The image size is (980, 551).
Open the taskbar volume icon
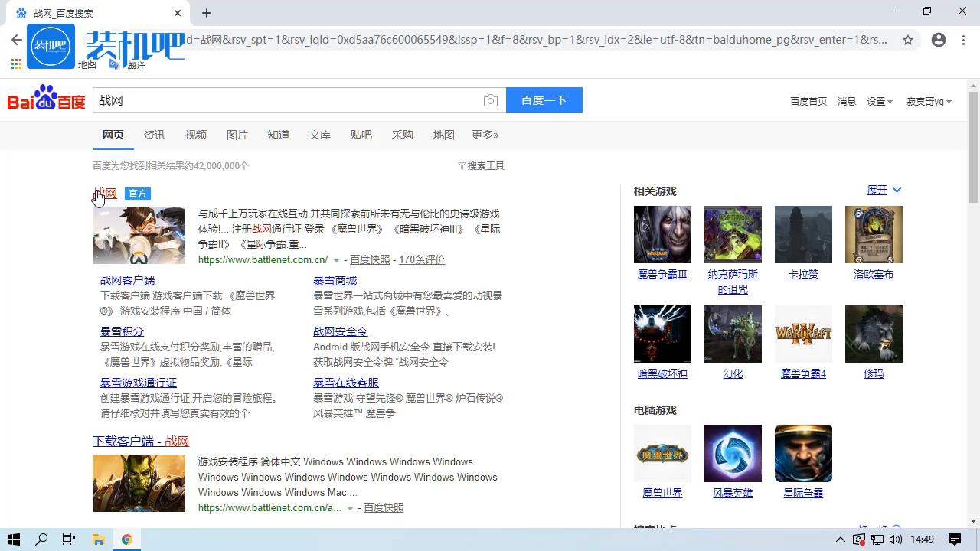tap(897, 540)
